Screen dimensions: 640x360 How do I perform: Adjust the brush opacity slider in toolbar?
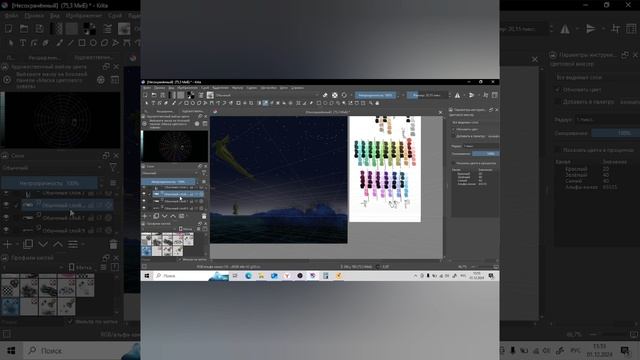[x=375, y=95]
